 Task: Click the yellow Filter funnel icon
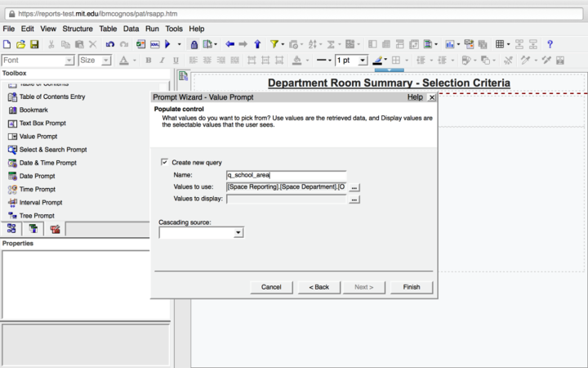(274, 44)
